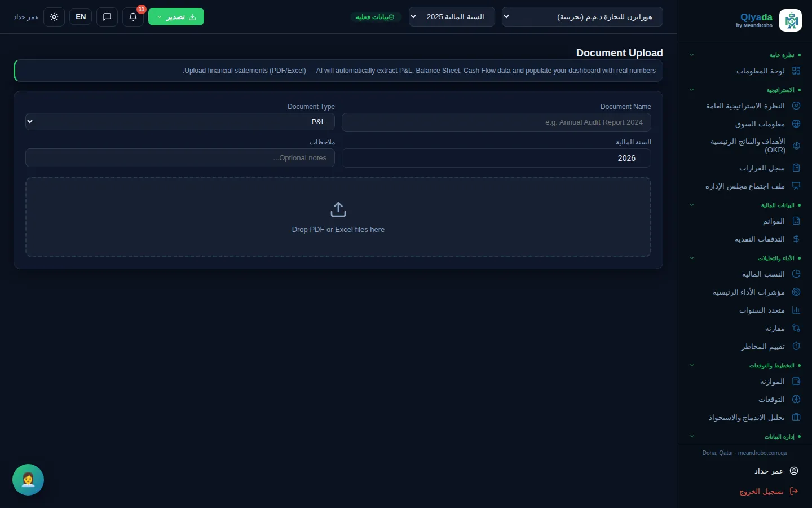Switch language with the EN toggle
The image size is (812, 508).
[x=81, y=17]
